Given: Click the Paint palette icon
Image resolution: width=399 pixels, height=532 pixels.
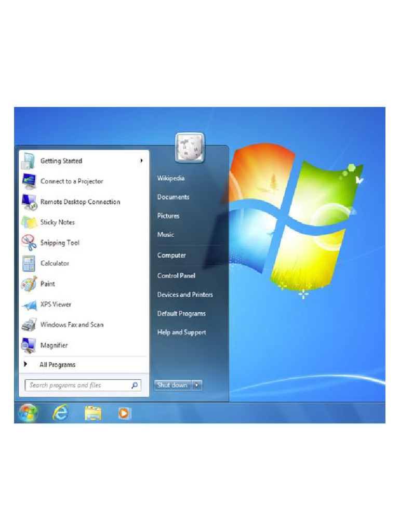Looking at the screenshot, I should [29, 284].
